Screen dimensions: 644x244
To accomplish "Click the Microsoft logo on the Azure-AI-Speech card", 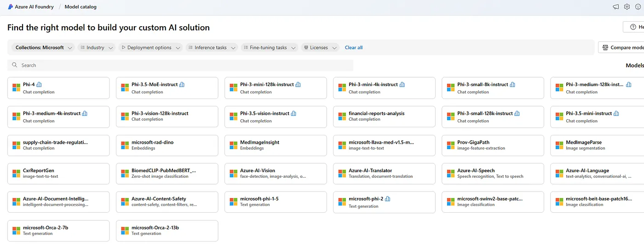I will point(450,173).
